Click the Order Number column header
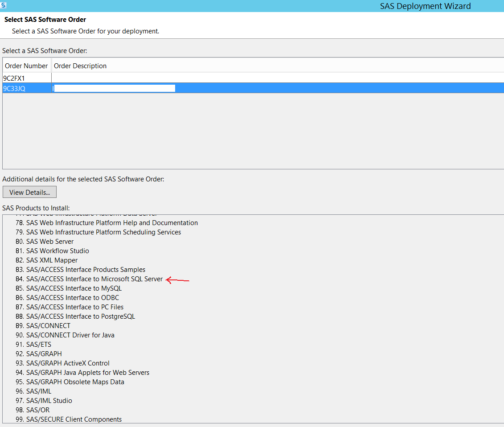Viewport: 504px width, 427px height. pos(26,66)
